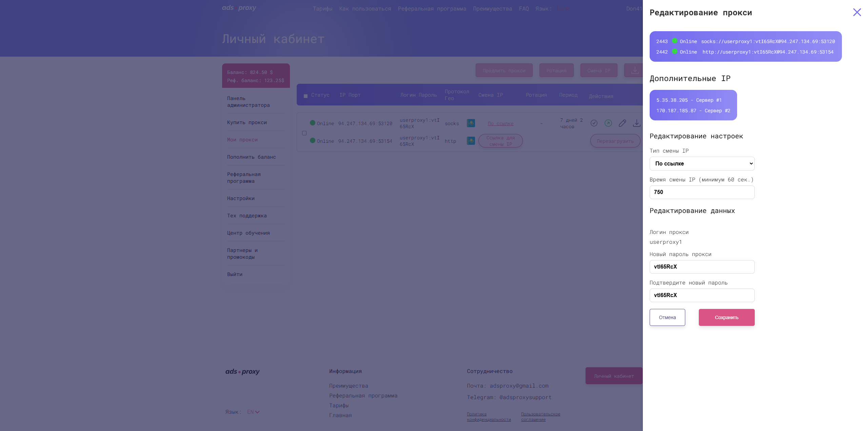
Task: Expand the footer language EN selector
Action: pos(253,412)
